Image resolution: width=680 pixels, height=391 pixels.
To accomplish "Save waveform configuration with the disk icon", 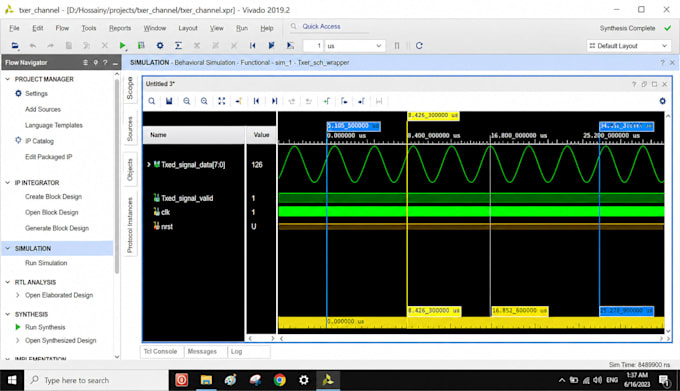I will (x=169, y=101).
